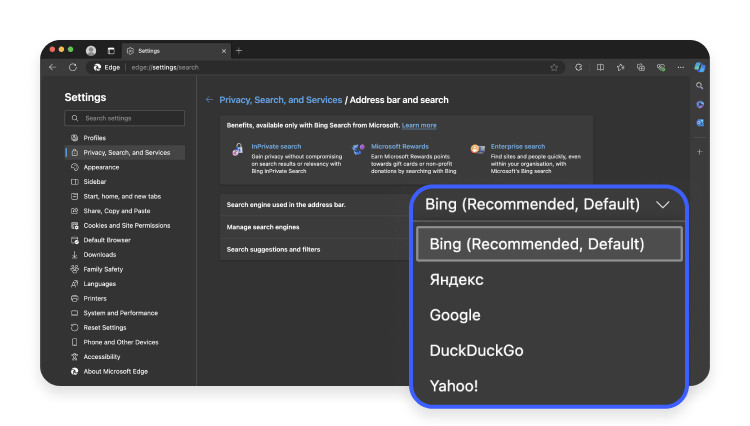Open Start, home, and new tabs
This screenshot has width=750, height=426.
pyautogui.click(x=125, y=197)
